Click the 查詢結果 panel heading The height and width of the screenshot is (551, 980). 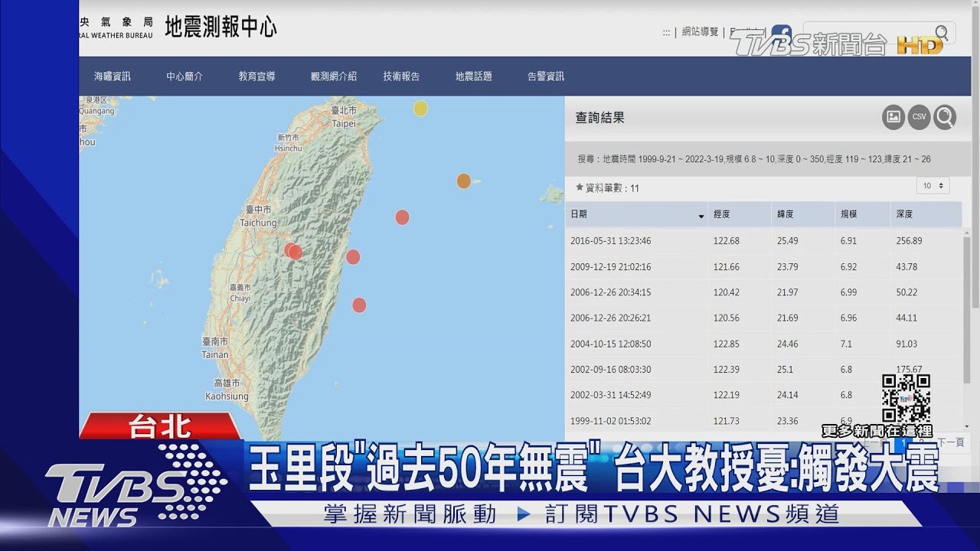pos(600,118)
